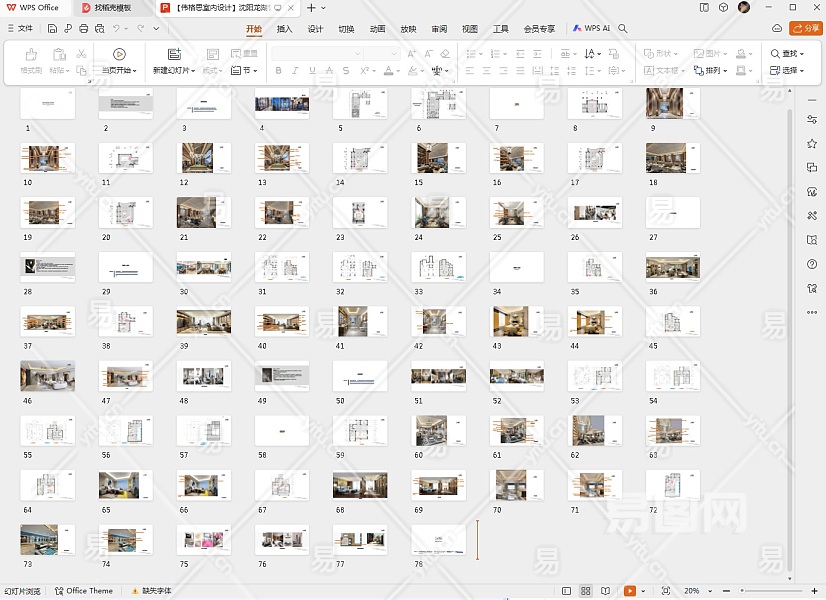Click the WPS AI button
This screenshot has height=600, width=826.
(x=591, y=29)
